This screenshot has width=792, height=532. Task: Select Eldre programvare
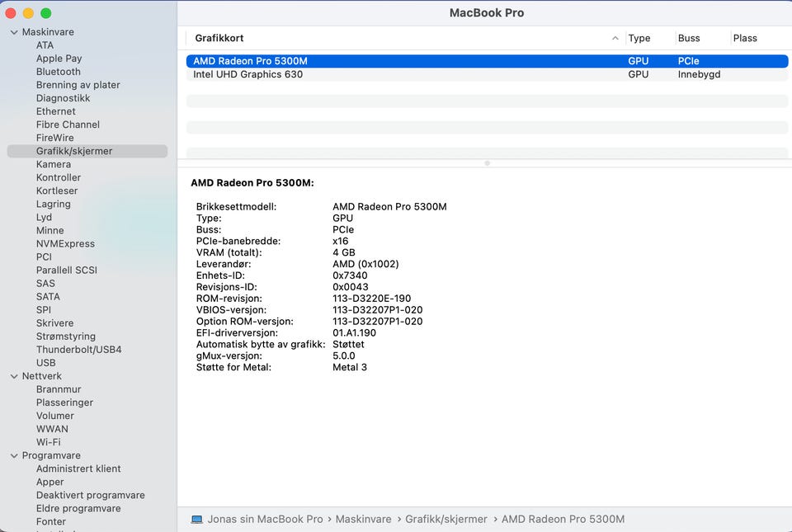78,508
